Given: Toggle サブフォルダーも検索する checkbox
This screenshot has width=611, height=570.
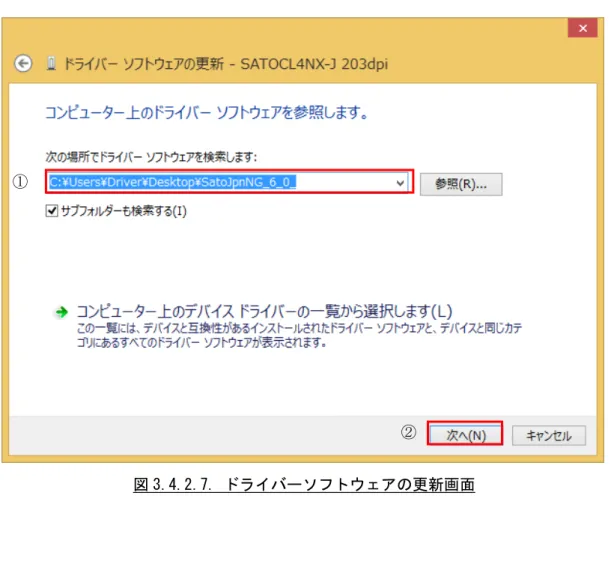Looking at the screenshot, I should coord(51,211).
